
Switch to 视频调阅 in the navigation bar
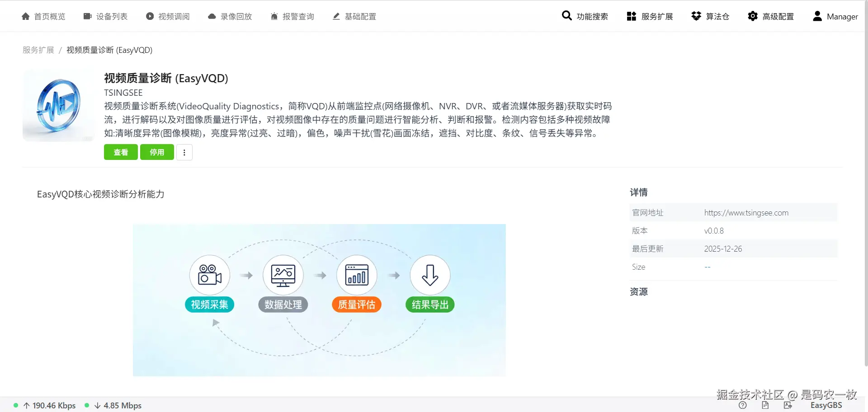pos(168,17)
